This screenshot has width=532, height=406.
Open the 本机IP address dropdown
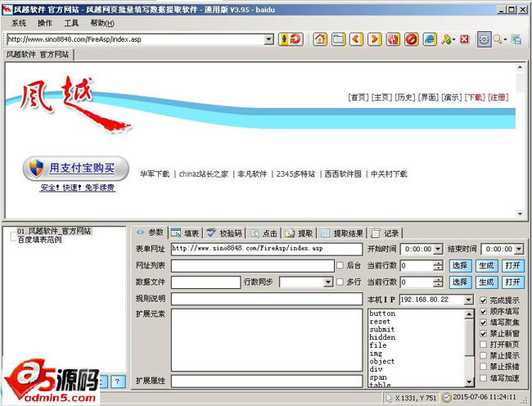pos(468,300)
